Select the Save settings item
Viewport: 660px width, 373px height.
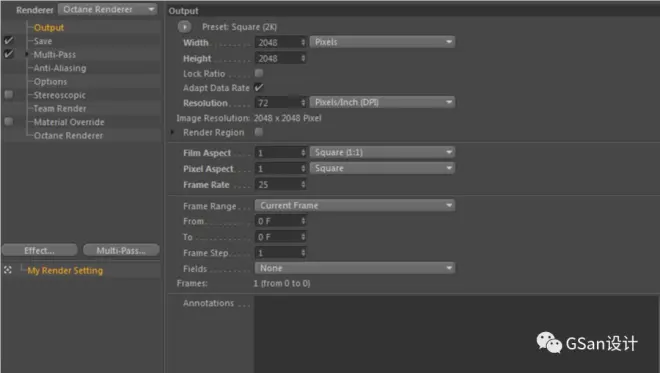coord(43,41)
